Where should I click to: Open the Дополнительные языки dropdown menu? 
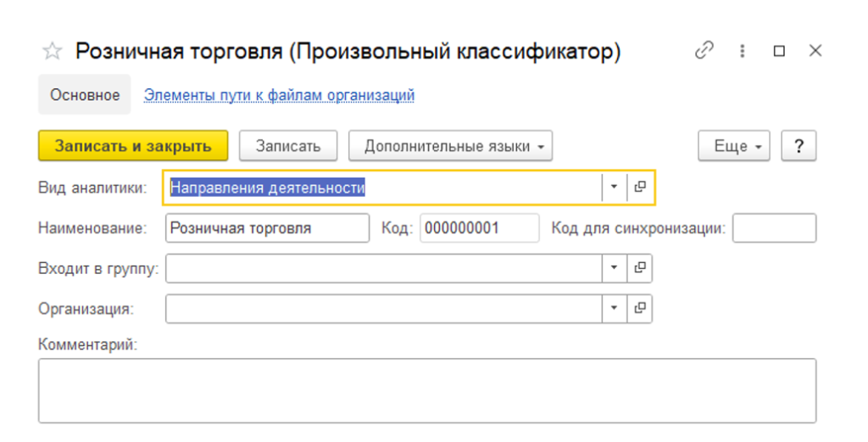[450, 146]
